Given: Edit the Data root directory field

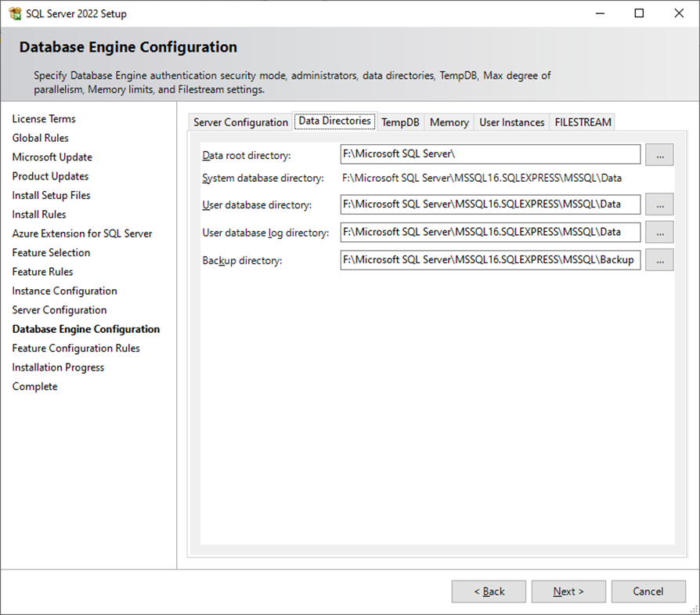Looking at the screenshot, I should click(490, 154).
